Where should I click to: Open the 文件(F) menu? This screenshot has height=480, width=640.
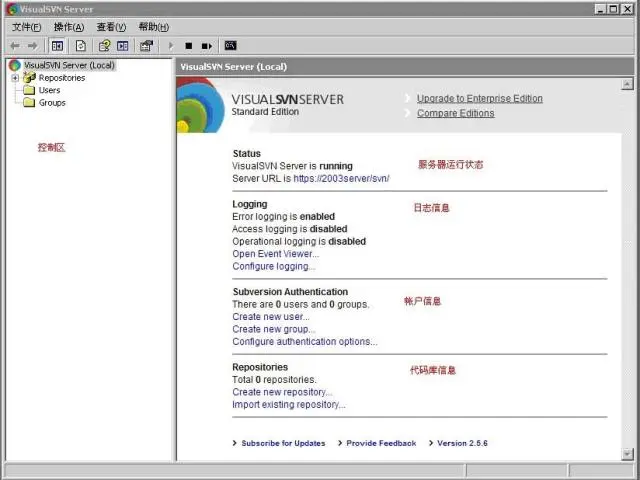coord(27,27)
